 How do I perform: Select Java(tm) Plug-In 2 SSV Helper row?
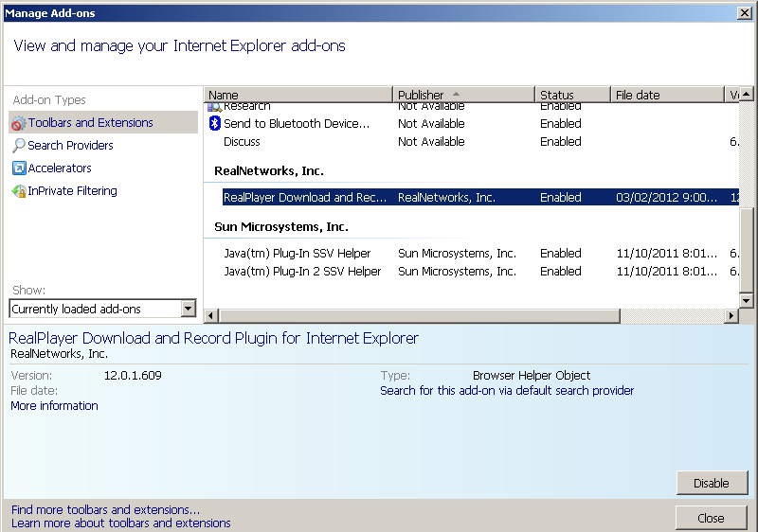(x=302, y=272)
